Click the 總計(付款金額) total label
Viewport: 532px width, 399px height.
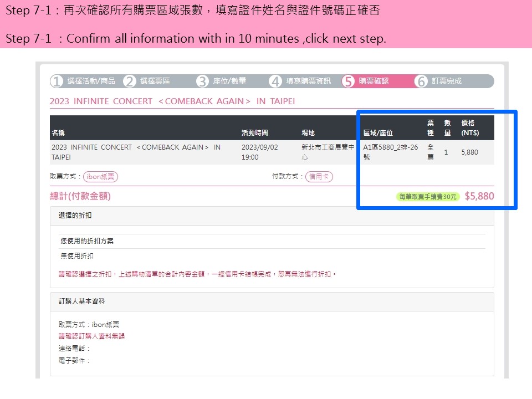click(x=80, y=196)
